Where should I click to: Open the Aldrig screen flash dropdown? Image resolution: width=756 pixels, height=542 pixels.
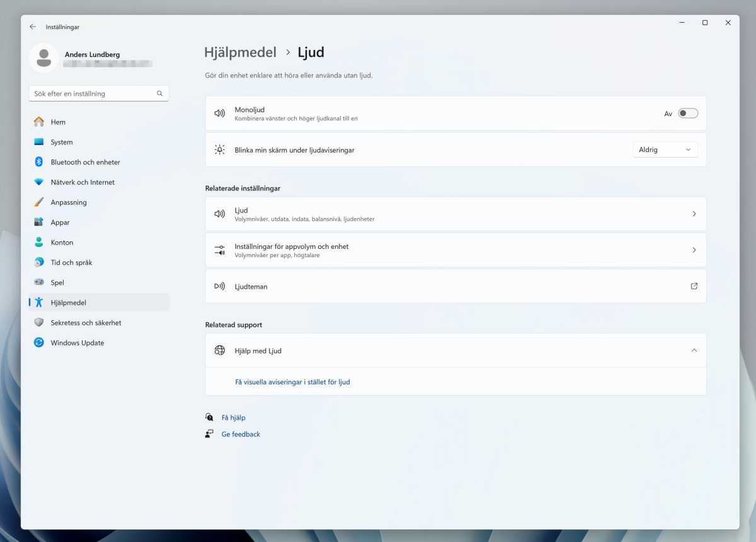[665, 150]
